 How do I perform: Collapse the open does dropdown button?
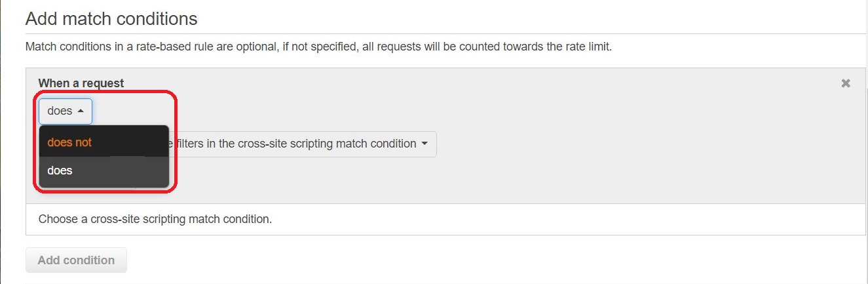click(x=66, y=112)
